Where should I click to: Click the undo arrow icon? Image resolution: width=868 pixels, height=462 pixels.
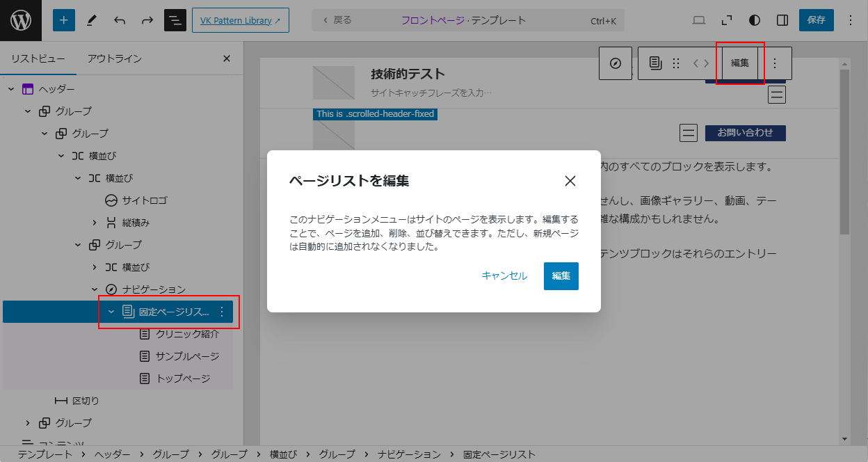[x=120, y=20]
